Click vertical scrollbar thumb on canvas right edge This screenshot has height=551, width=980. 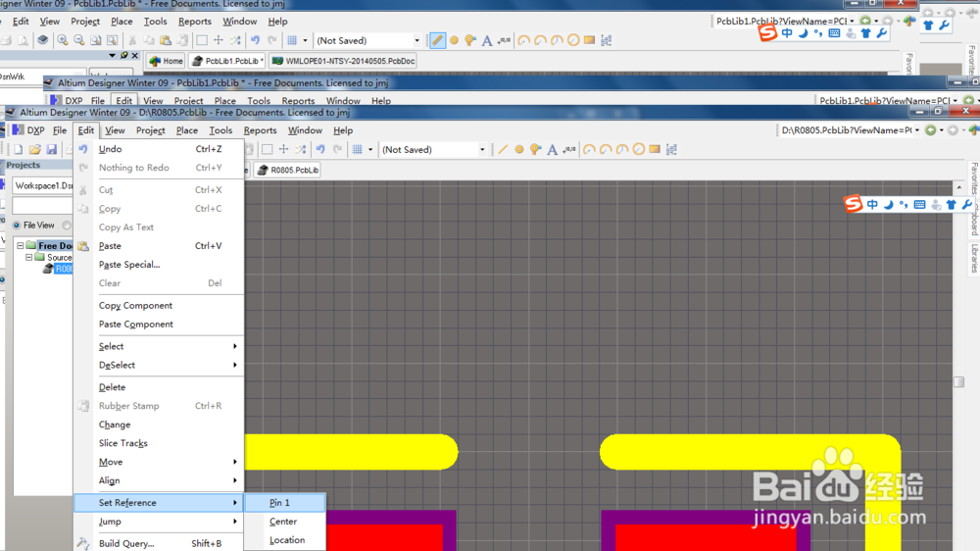pyautogui.click(x=958, y=381)
